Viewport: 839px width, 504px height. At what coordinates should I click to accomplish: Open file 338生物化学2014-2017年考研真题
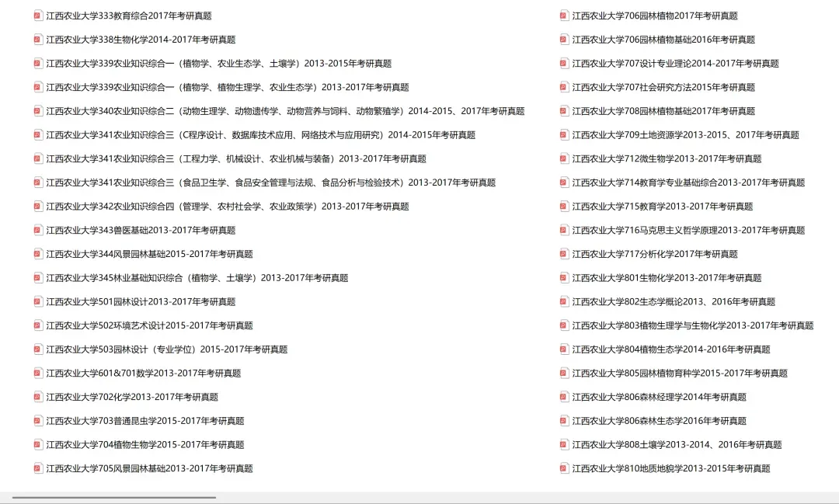(141, 40)
